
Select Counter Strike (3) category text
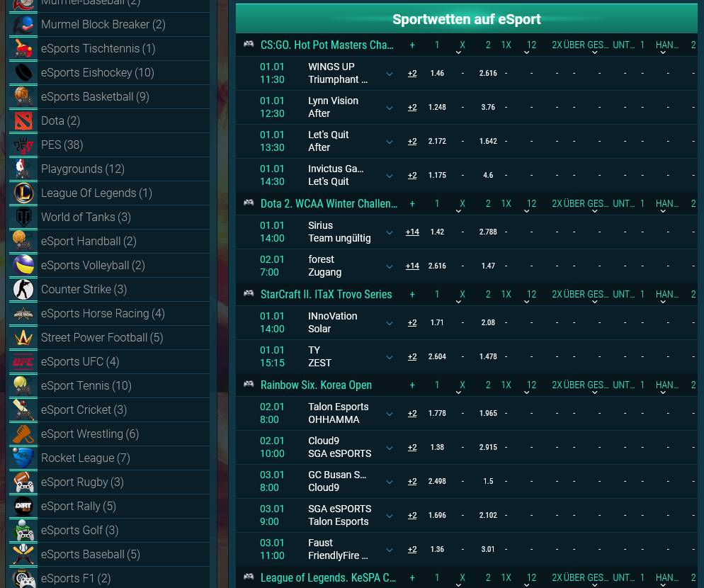pyautogui.click(x=84, y=289)
